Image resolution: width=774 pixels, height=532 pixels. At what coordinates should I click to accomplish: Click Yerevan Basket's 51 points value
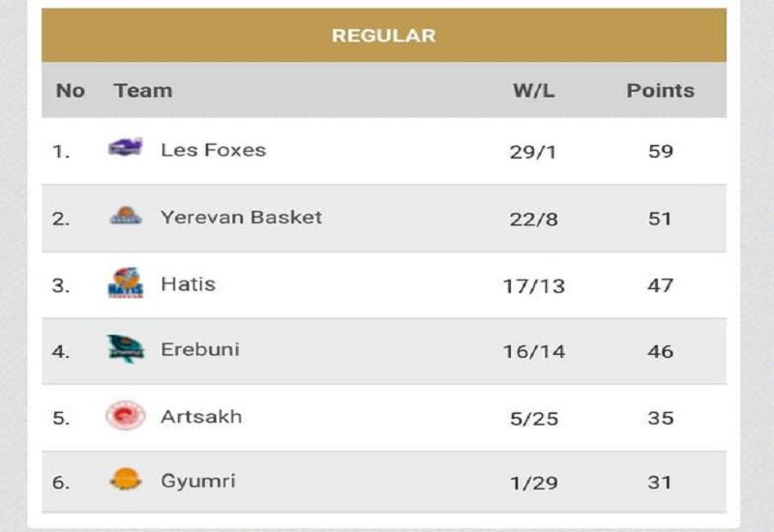[660, 219]
